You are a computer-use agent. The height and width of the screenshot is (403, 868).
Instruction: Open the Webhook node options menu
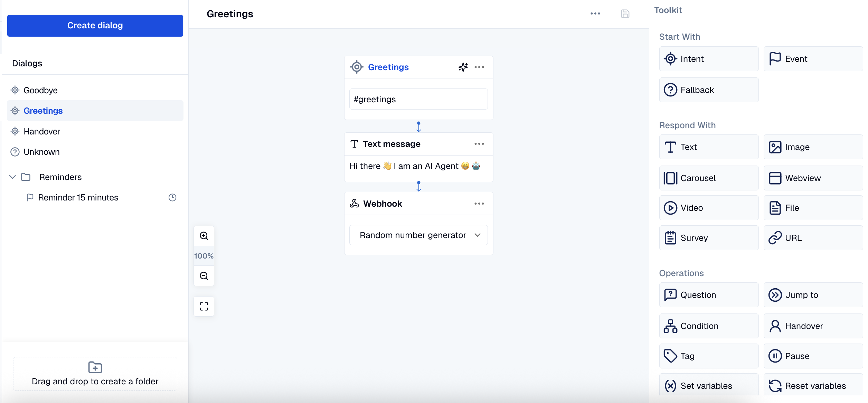[x=479, y=204]
